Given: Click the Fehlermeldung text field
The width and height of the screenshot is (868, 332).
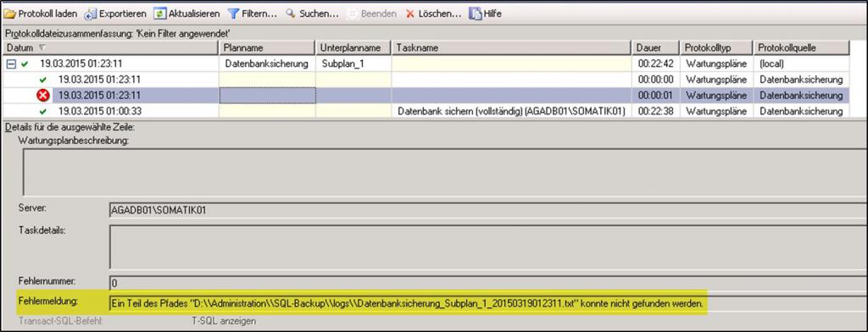Looking at the screenshot, I should [488, 303].
